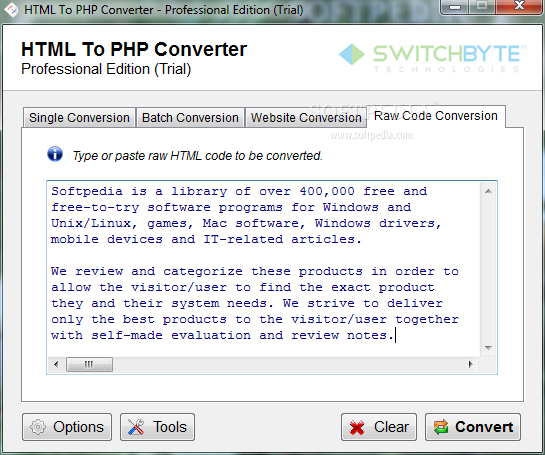This screenshot has height=455, width=545.
Task: Click the line 'Softpedia is a library of over 400,000 free and'
Action: coord(239,191)
